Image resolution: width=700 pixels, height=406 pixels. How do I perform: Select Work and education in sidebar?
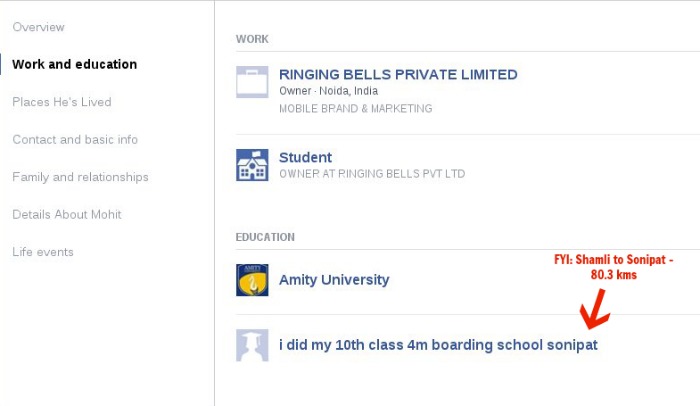pos(75,64)
